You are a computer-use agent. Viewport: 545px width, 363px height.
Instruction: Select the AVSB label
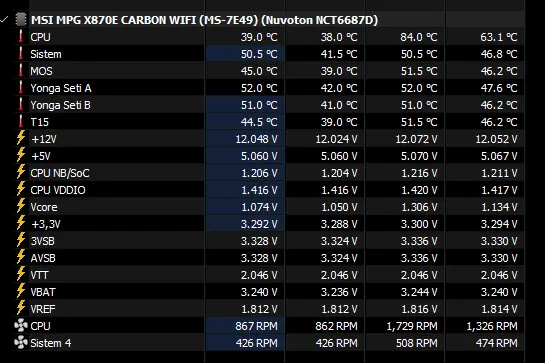[x=43, y=258]
